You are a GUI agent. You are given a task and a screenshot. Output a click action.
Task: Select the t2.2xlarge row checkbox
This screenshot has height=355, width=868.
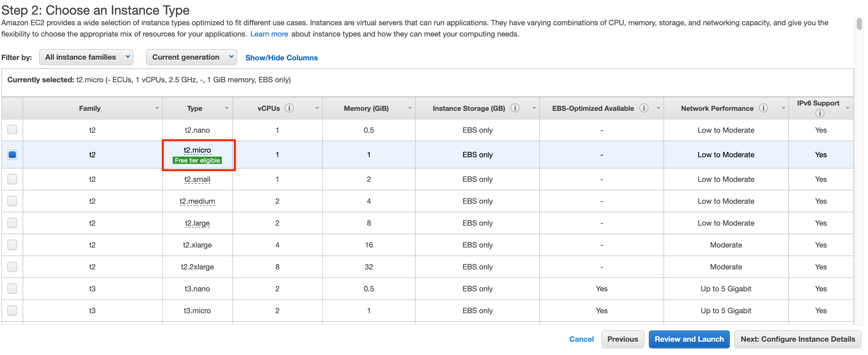click(x=13, y=267)
